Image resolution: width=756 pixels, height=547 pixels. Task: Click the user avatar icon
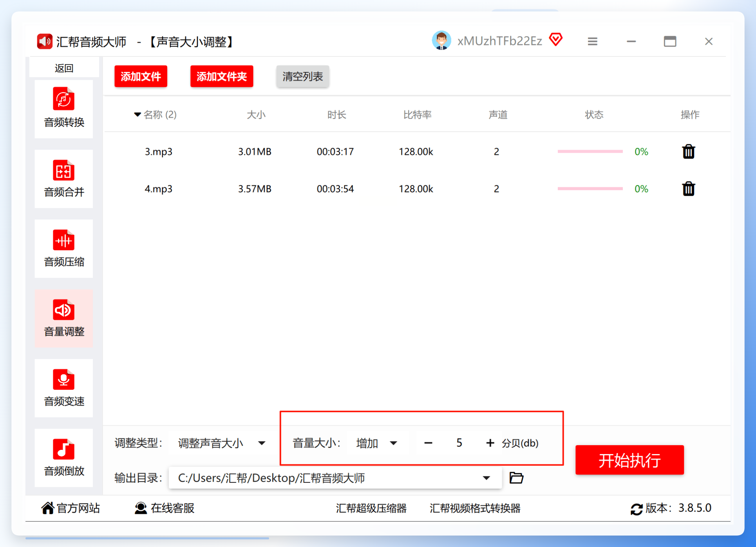tap(441, 41)
